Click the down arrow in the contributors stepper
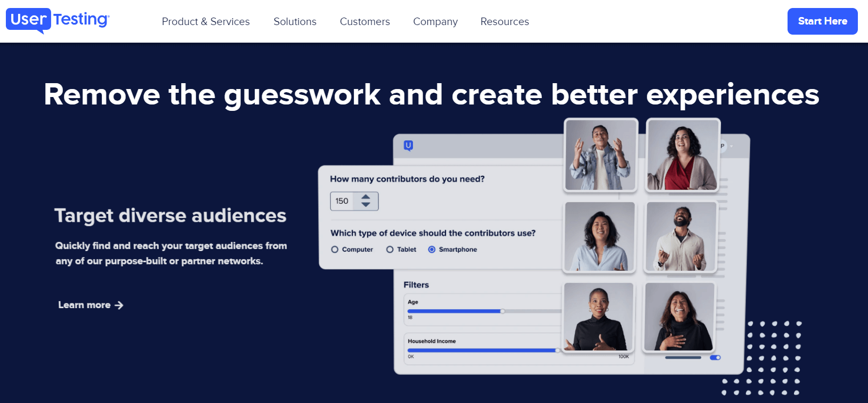The width and height of the screenshot is (868, 403). (366, 205)
